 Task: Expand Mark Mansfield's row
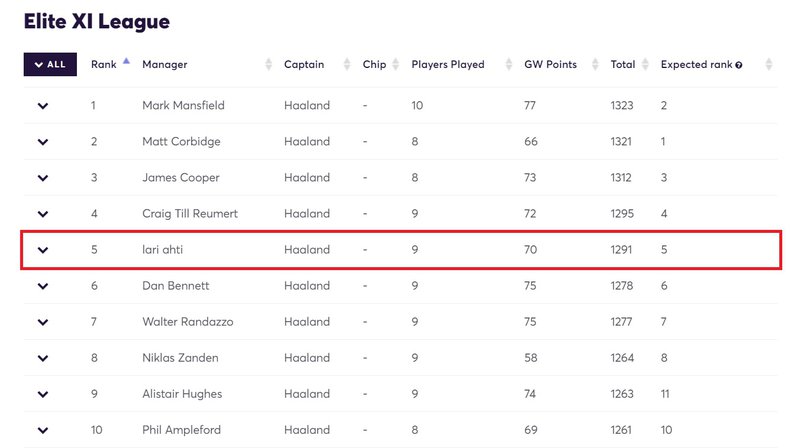43,106
